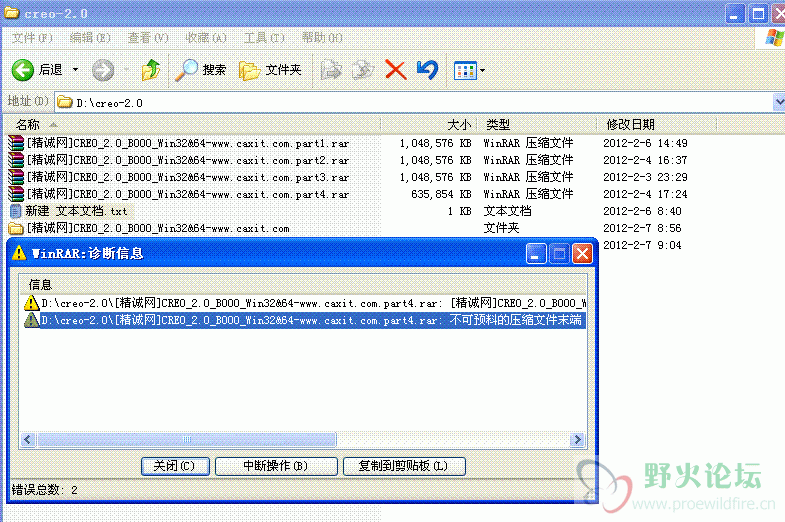Click the 复制到剪贴板(L) button
This screenshot has height=522, width=785.
pyautogui.click(x=404, y=466)
